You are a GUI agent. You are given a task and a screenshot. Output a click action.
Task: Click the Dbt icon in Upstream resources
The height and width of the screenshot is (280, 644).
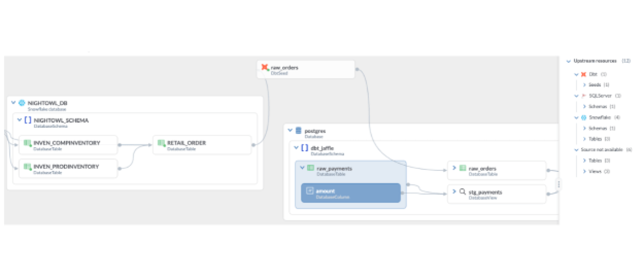coord(584,74)
